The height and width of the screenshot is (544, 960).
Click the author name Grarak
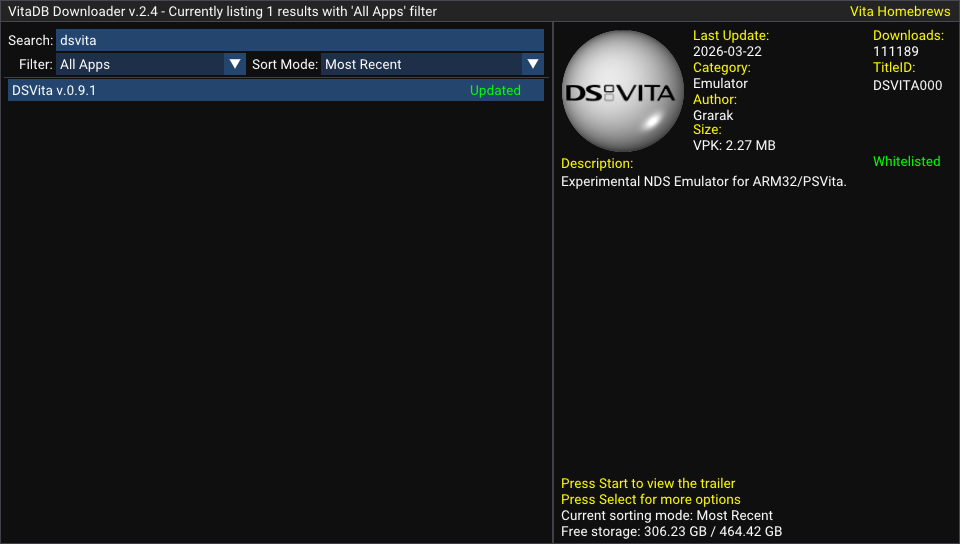click(x=713, y=115)
